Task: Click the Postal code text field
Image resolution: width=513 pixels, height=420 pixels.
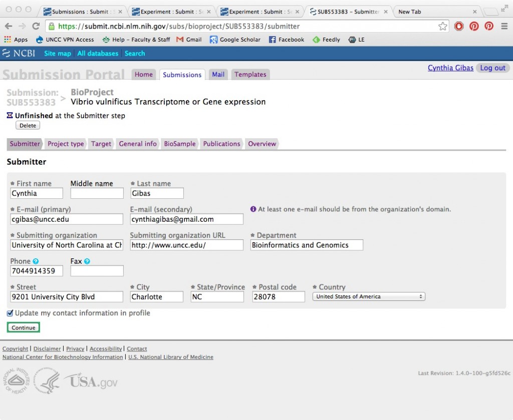Action: [278, 297]
